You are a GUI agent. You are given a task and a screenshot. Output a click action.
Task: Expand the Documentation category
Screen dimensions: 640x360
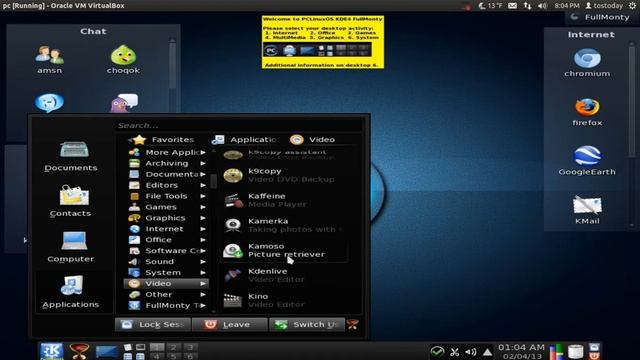click(167, 174)
